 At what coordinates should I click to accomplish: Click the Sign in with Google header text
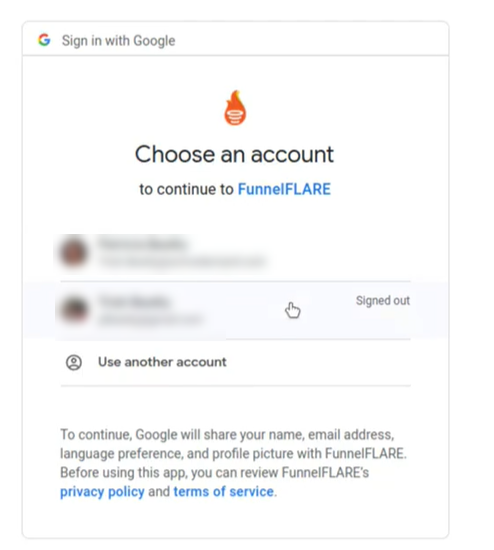click(119, 41)
